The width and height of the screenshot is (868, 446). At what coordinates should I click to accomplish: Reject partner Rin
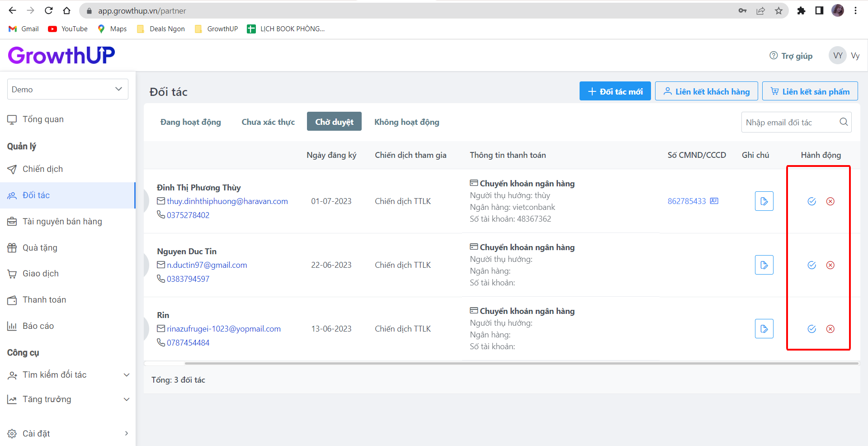(830, 329)
